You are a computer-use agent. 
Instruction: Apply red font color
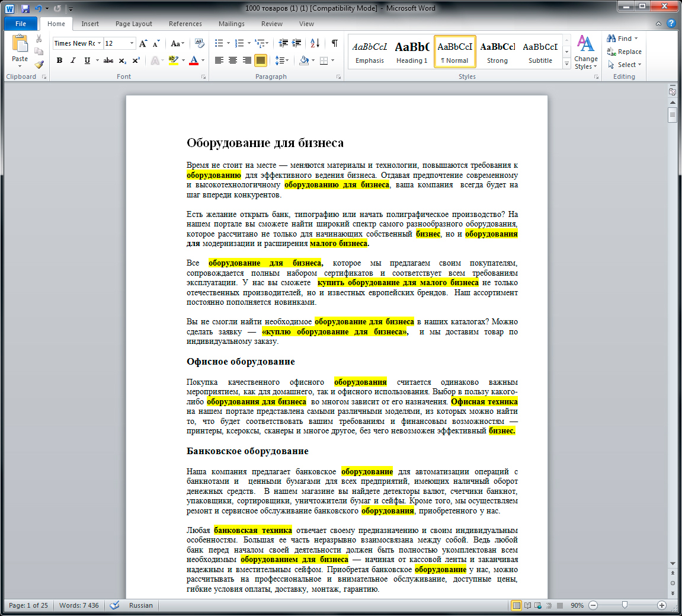tap(194, 60)
